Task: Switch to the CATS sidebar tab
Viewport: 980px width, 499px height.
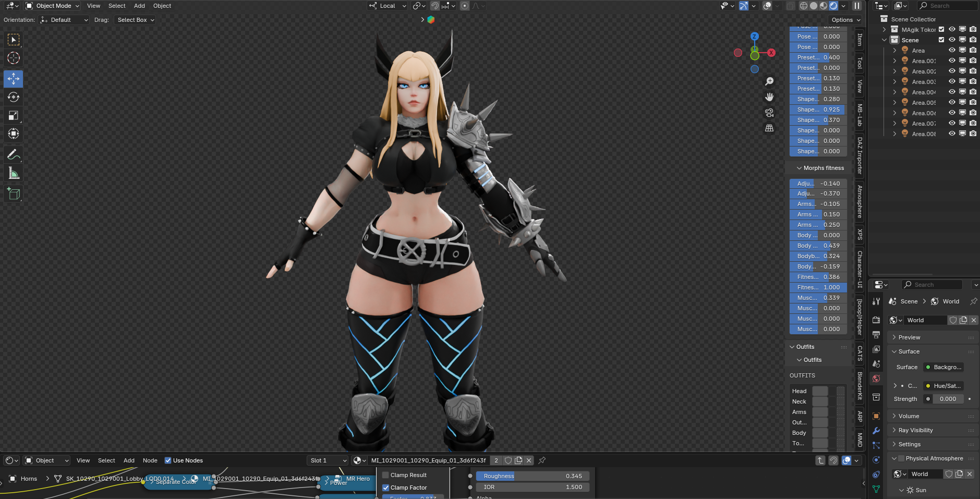Action: [860, 353]
